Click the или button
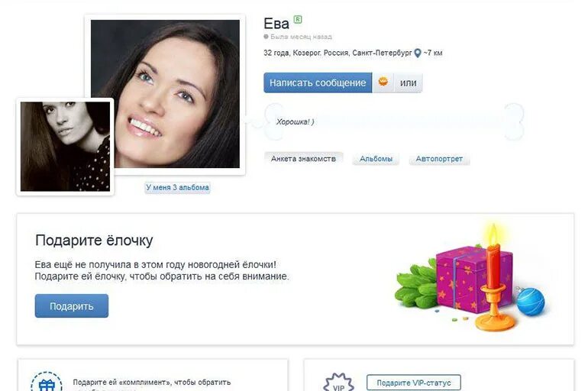Viewport: 588px width, 391px height. coord(408,82)
